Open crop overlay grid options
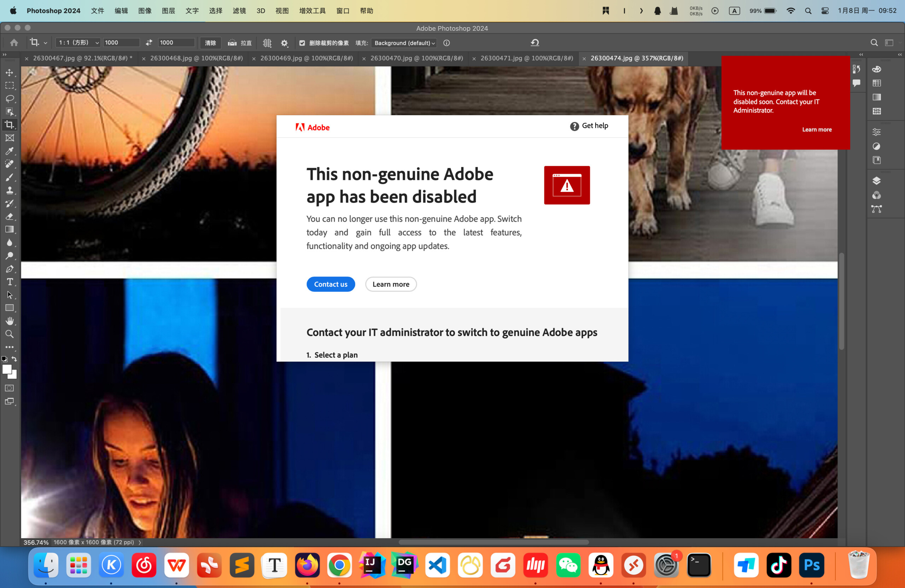This screenshot has width=905, height=588. point(267,43)
